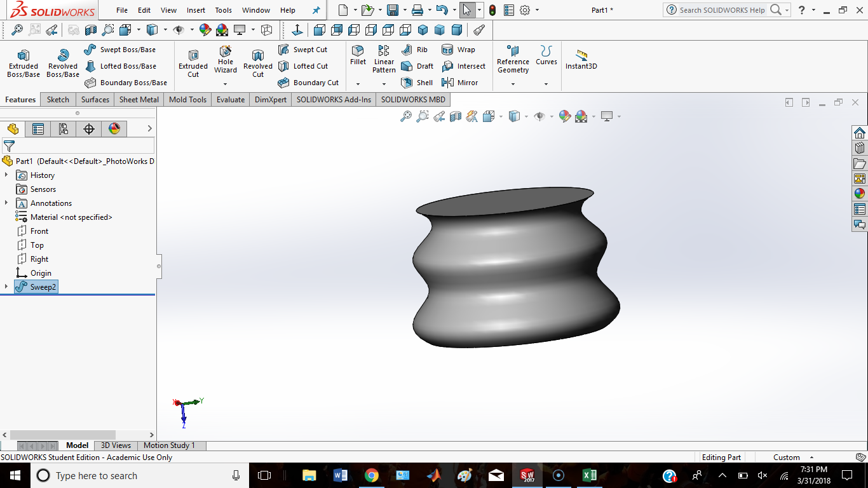Select the Shell feature
868x488 pixels.
click(x=417, y=83)
